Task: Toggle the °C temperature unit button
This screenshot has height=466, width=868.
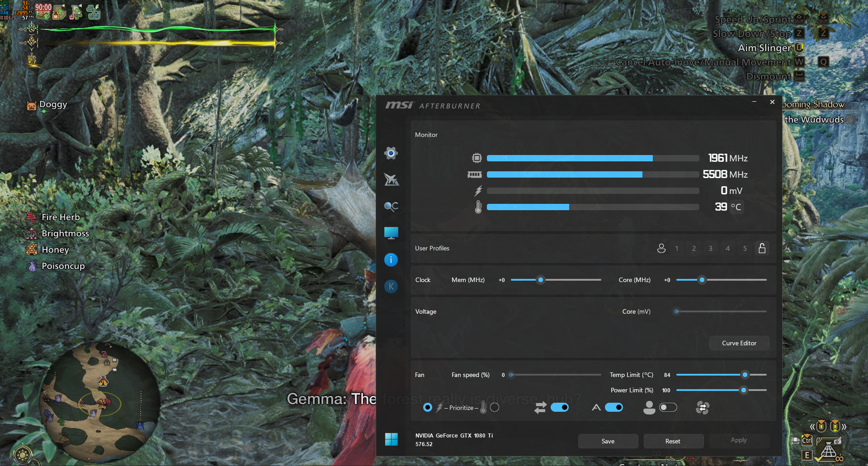Action: point(736,207)
